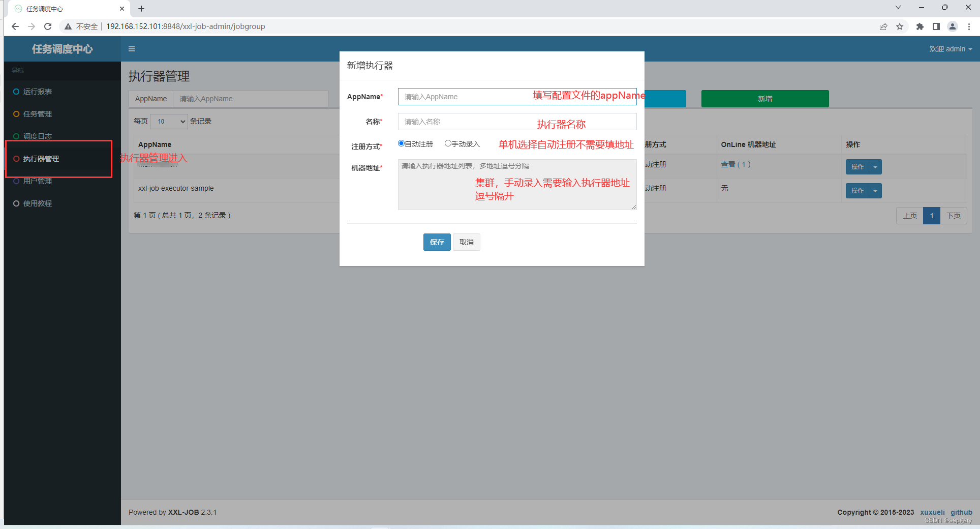Close the 任务调度中心 browser tab
Screen dimensions: 980x529
(x=122, y=9)
